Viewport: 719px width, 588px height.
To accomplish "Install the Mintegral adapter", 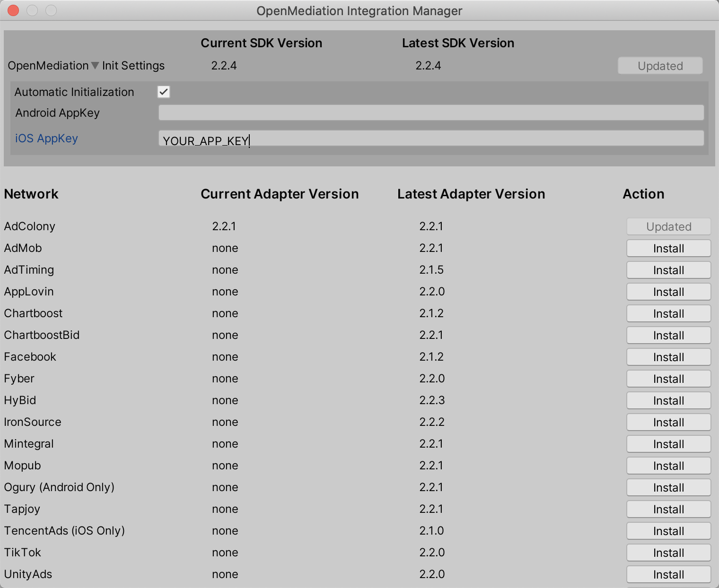I will tap(668, 444).
